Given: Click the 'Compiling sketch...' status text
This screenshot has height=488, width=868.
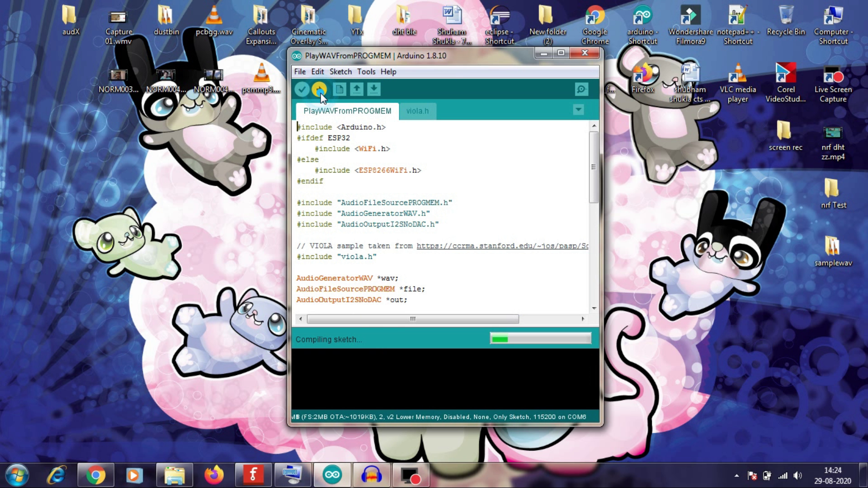Looking at the screenshot, I should [329, 339].
